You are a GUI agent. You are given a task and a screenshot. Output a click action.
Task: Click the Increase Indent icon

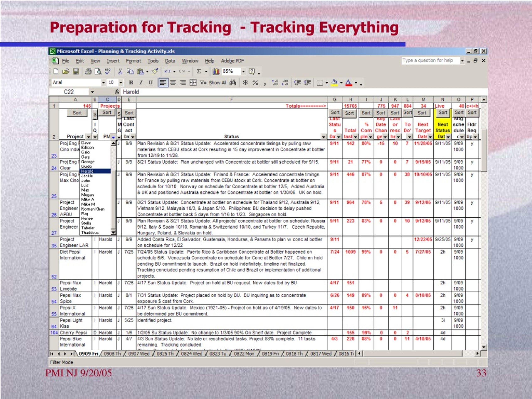(x=307, y=83)
